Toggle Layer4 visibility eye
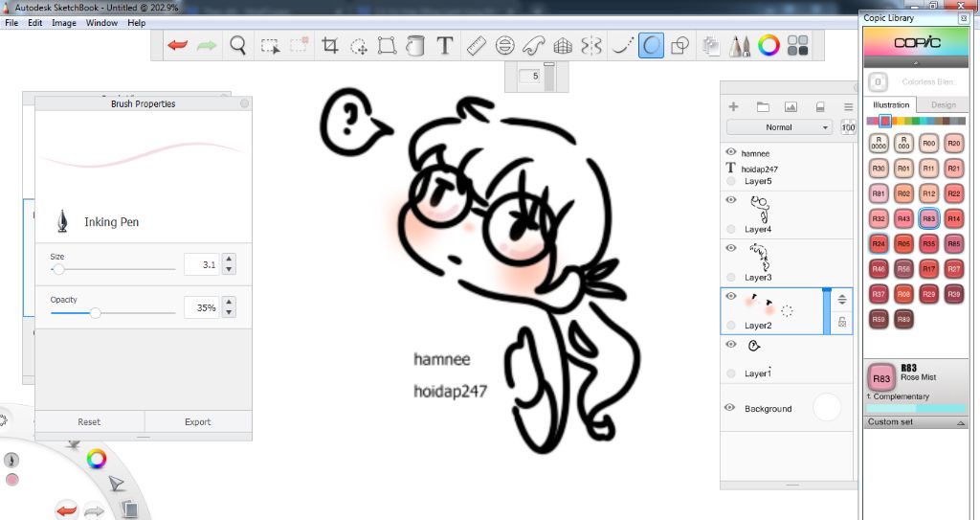This screenshot has width=980, height=520. pos(730,200)
